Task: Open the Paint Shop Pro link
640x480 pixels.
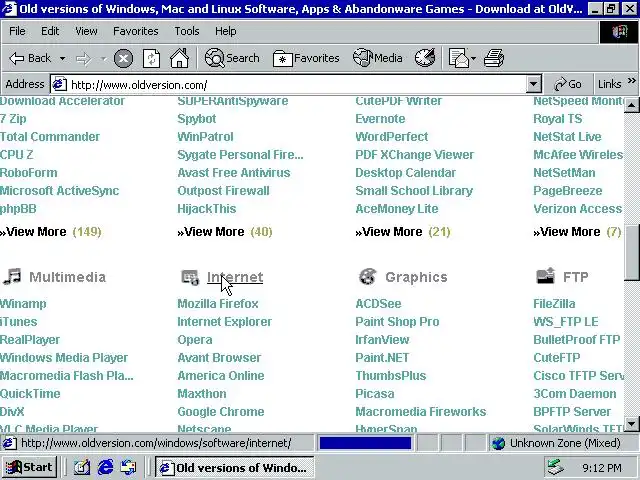Action: click(x=397, y=322)
